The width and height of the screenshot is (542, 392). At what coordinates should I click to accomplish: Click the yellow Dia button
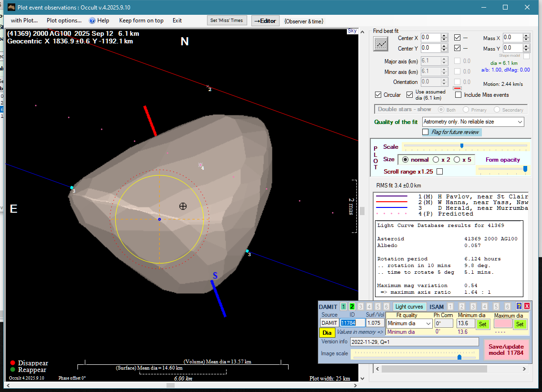click(327, 332)
